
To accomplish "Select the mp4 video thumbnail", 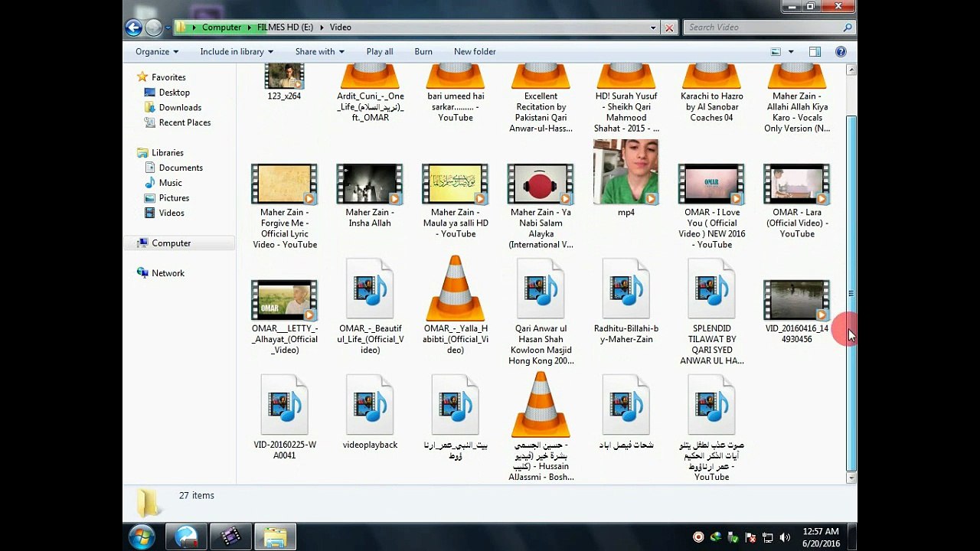I will (626, 172).
